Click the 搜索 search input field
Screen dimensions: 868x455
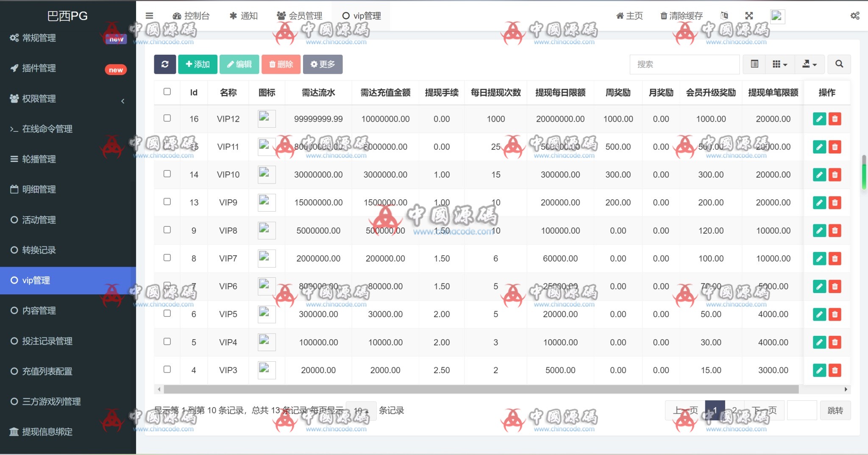tap(684, 64)
